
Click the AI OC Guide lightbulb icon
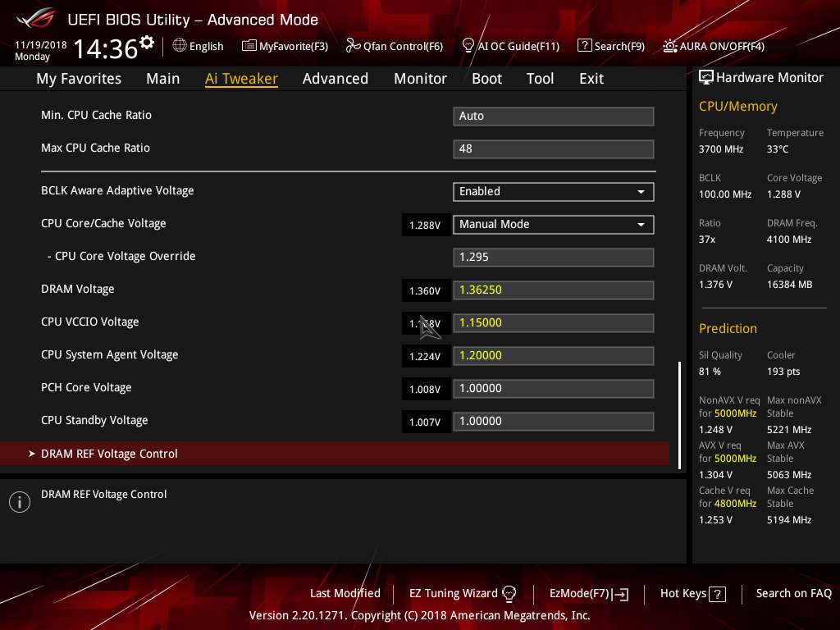point(468,46)
